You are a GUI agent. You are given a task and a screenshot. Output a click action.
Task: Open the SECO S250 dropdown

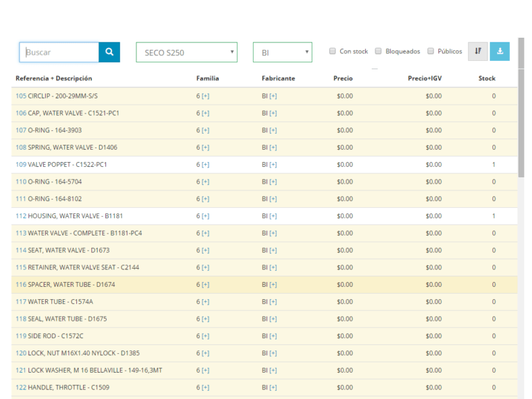(x=186, y=53)
